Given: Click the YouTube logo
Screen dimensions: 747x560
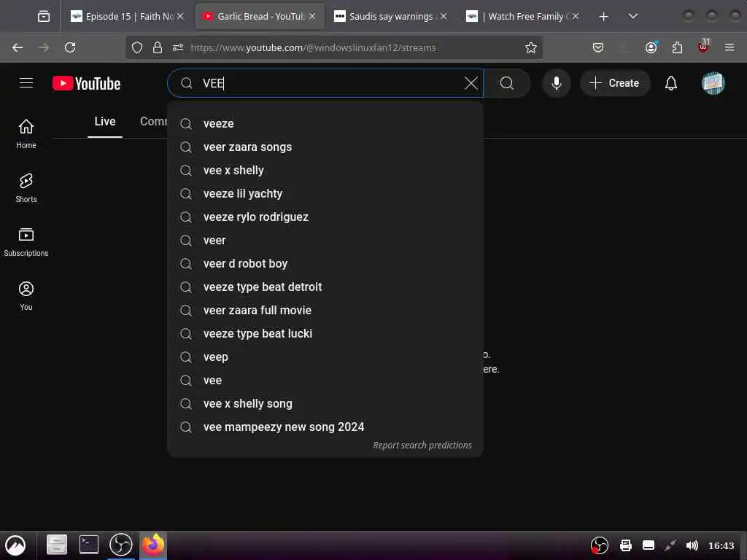Looking at the screenshot, I should (86, 83).
